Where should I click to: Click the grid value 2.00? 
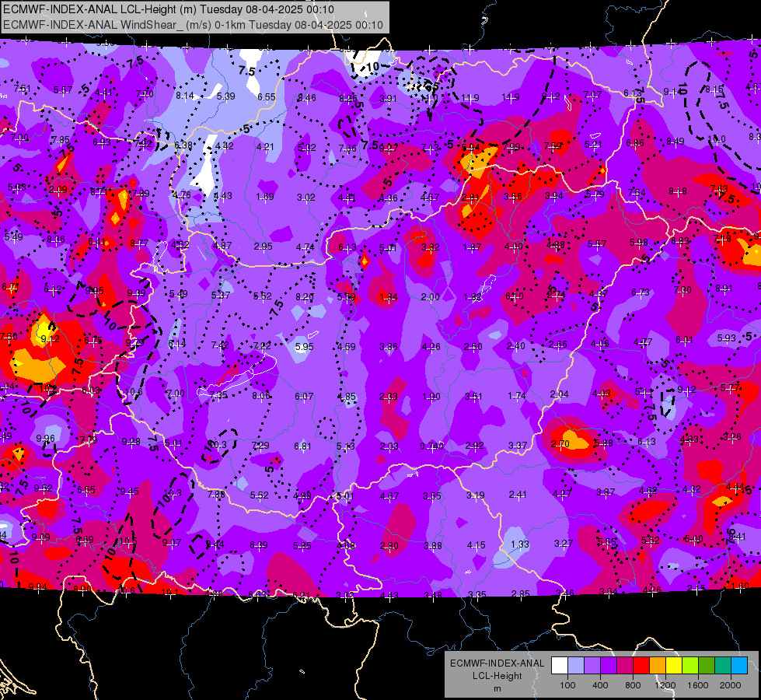point(430,297)
